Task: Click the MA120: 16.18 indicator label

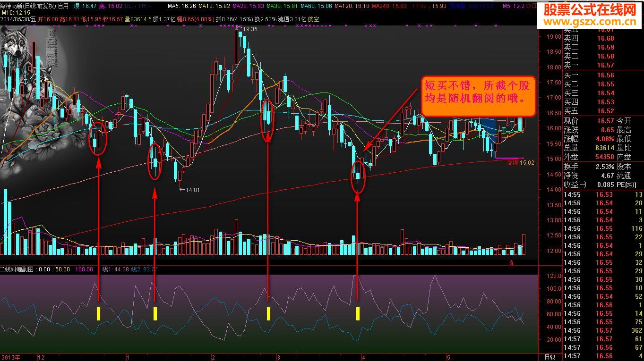Action: tap(352, 6)
